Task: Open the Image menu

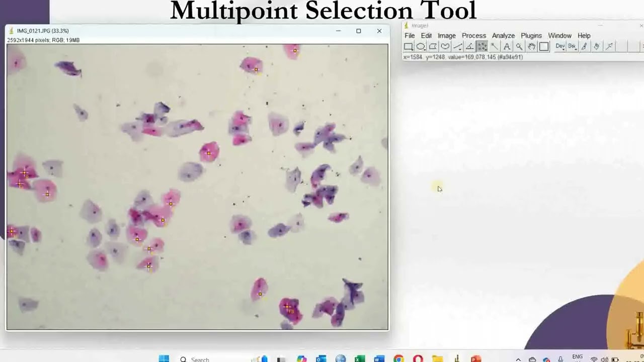Action: [446, 36]
